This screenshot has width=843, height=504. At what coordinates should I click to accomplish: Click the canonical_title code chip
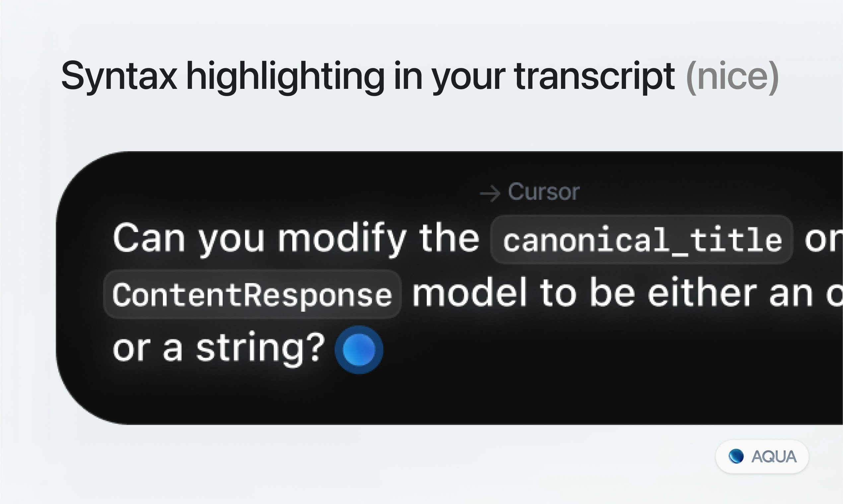642,239
